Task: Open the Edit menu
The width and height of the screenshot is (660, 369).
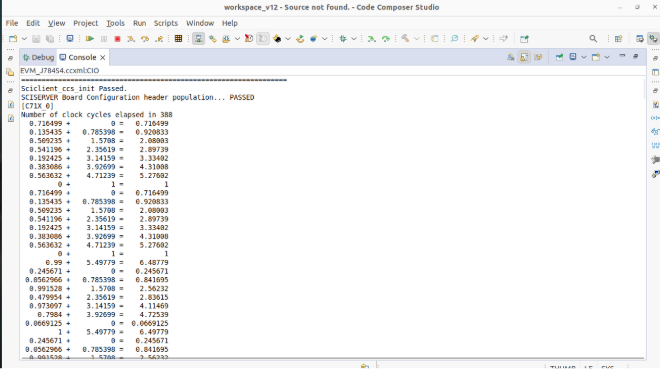Action: [x=33, y=23]
